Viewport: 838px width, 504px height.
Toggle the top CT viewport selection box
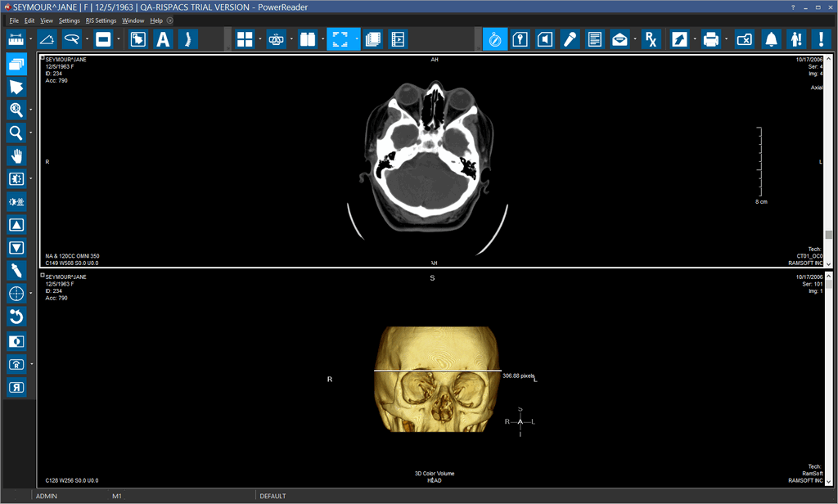(x=43, y=58)
